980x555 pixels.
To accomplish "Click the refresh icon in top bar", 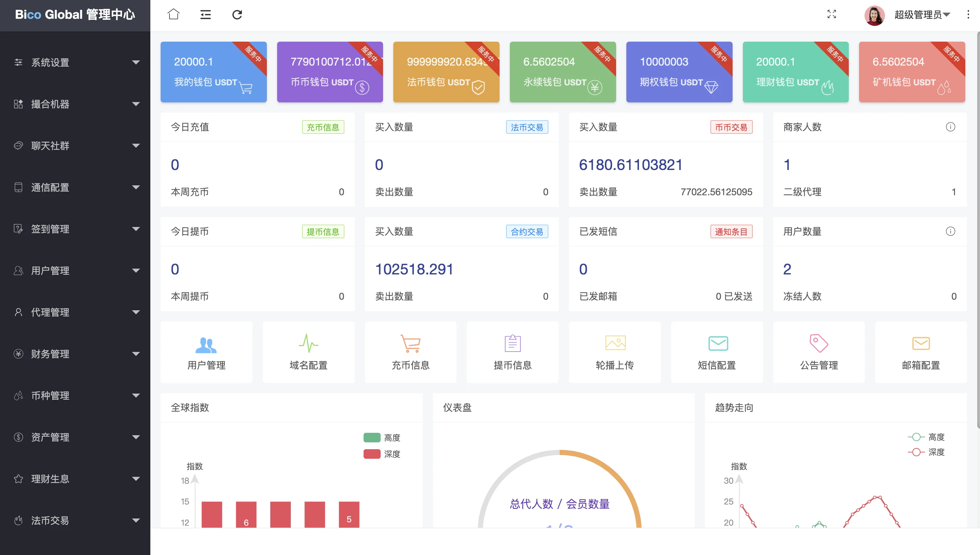I will (x=237, y=14).
